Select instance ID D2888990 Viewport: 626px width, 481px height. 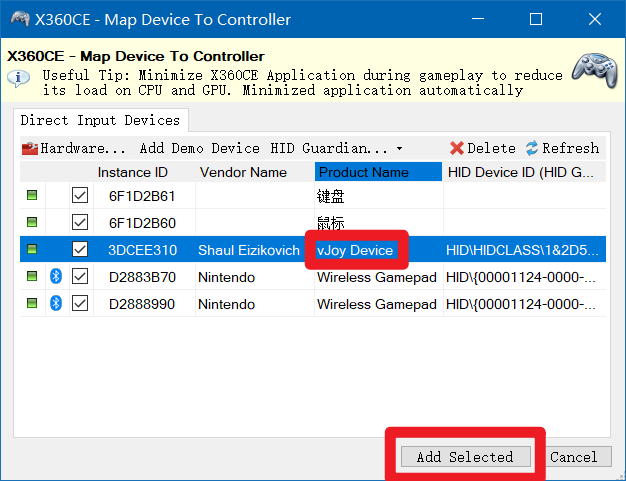pyautogui.click(x=142, y=304)
